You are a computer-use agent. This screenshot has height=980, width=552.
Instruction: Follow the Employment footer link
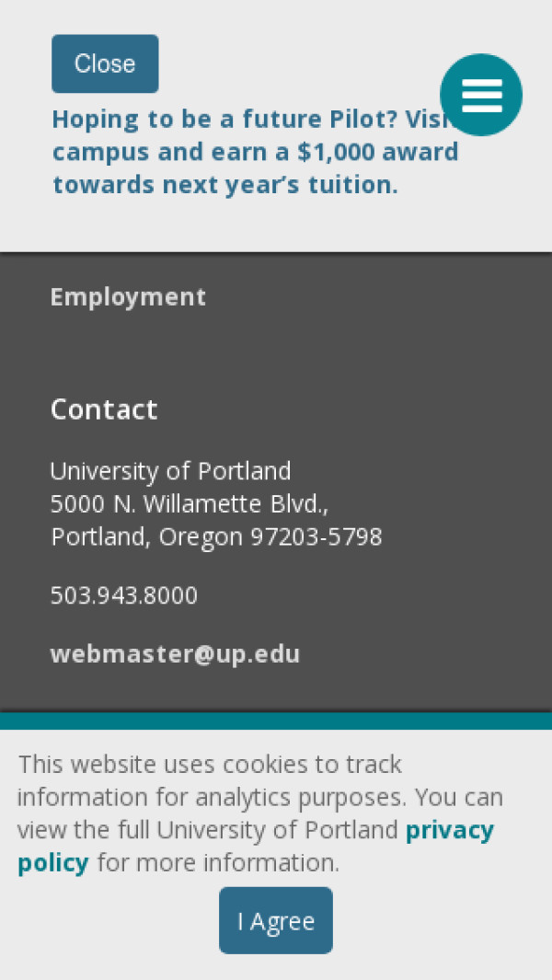pyautogui.click(x=128, y=297)
